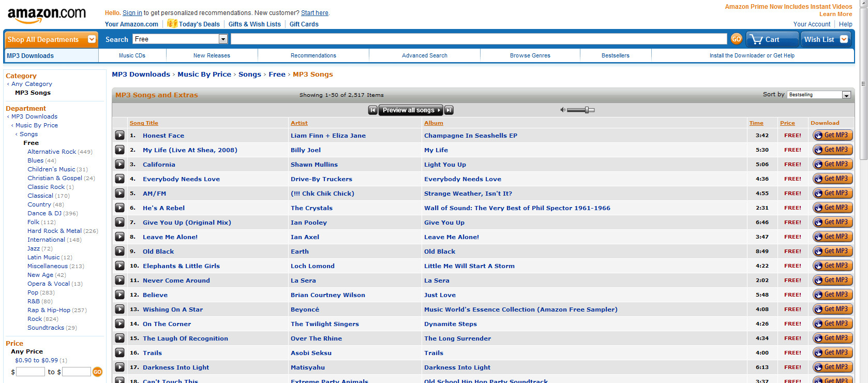
Task: Click the Start here link
Action: [315, 13]
